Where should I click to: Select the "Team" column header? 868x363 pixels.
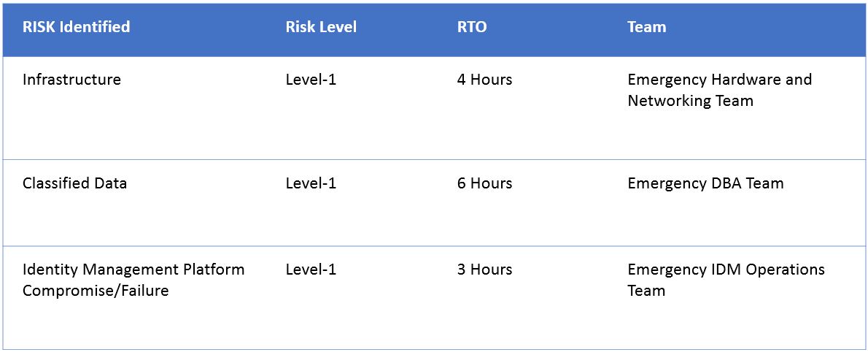(646, 27)
